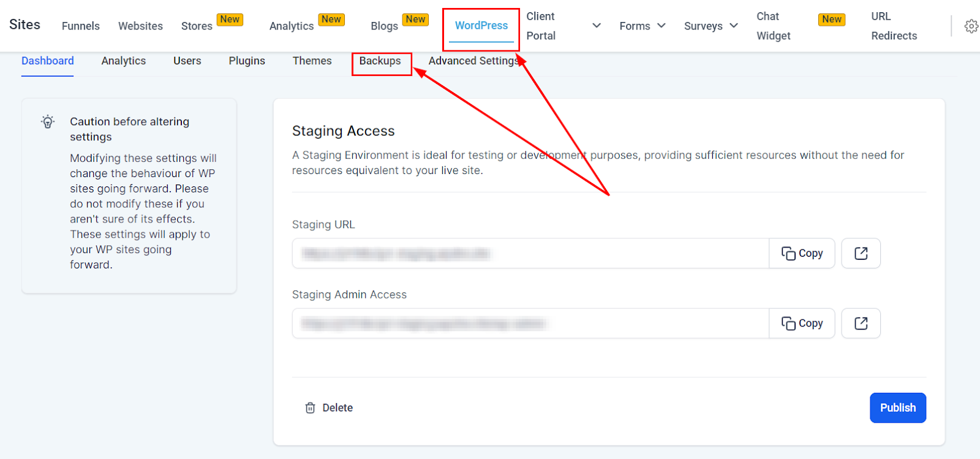Viewport: 980px width, 459px height.
Task: Select the WordPress menu item
Action: 481,26
